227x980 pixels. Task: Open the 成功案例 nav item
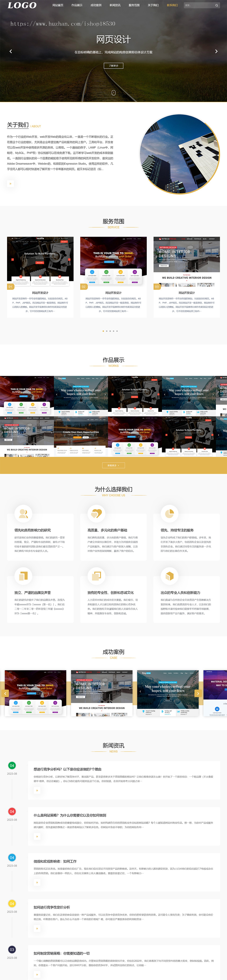click(x=96, y=5)
